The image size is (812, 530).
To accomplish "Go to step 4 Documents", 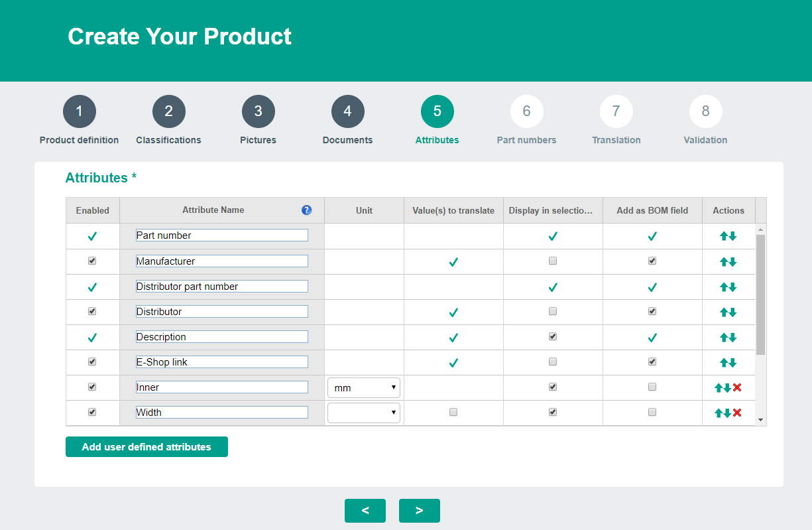I will pos(347,111).
